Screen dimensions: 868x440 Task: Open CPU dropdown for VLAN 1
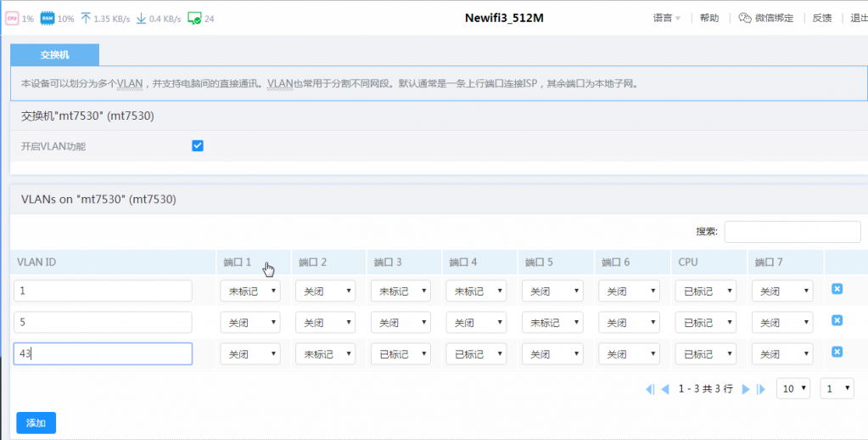point(706,291)
